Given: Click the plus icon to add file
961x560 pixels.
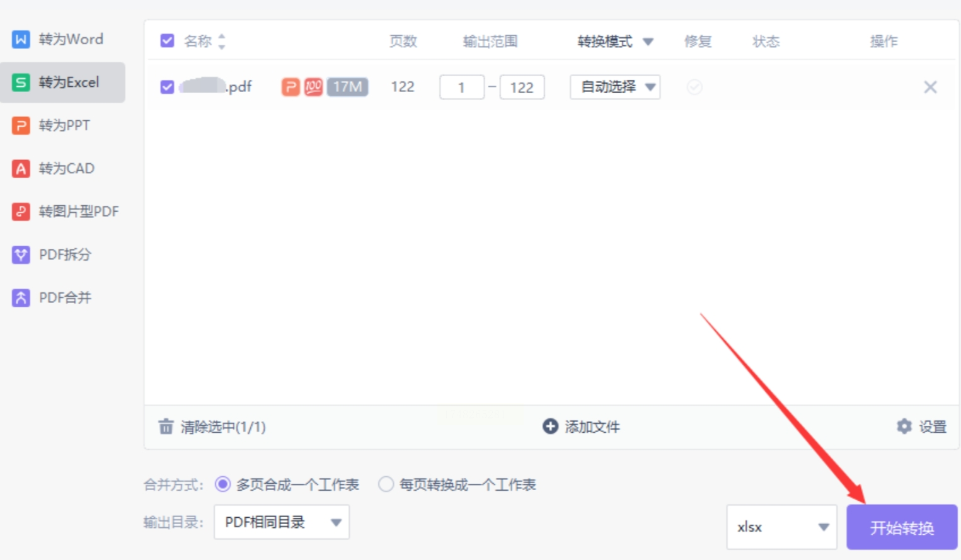Looking at the screenshot, I should coord(550,426).
